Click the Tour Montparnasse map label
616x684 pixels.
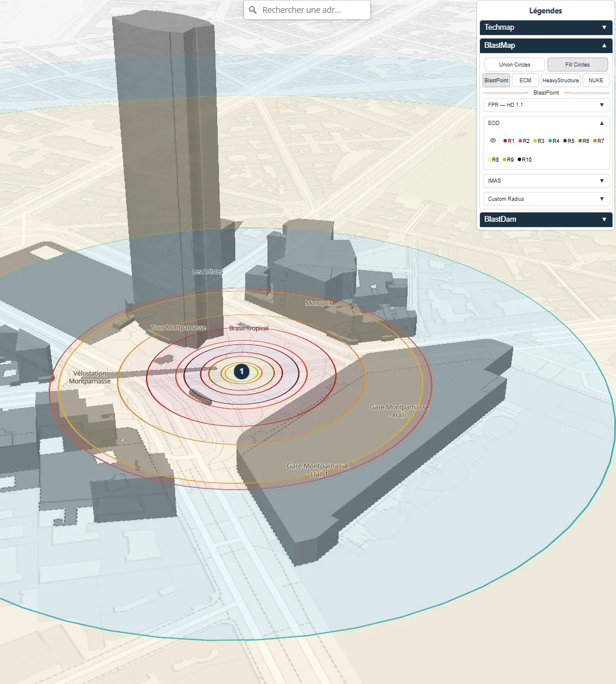coord(178,327)
